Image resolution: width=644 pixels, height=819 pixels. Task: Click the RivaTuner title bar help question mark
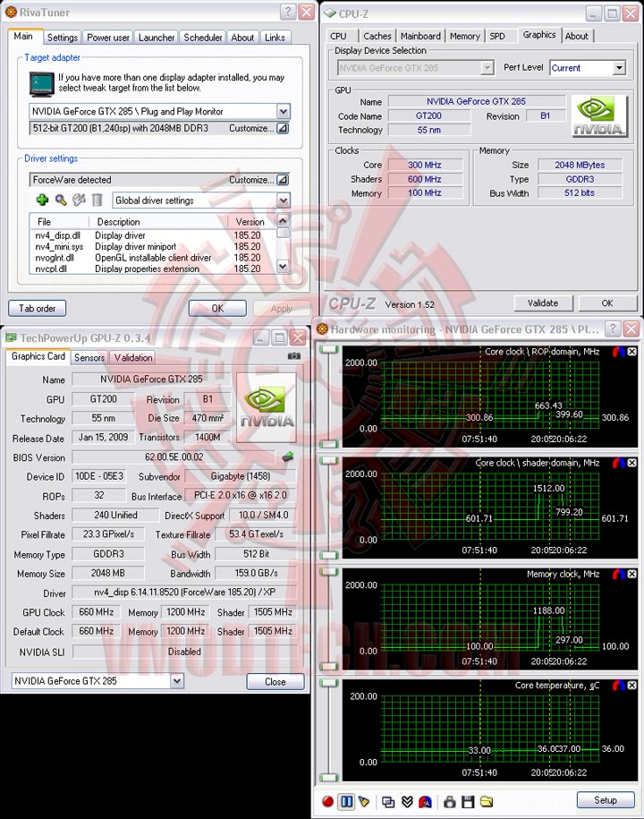(x=287, y=12)
